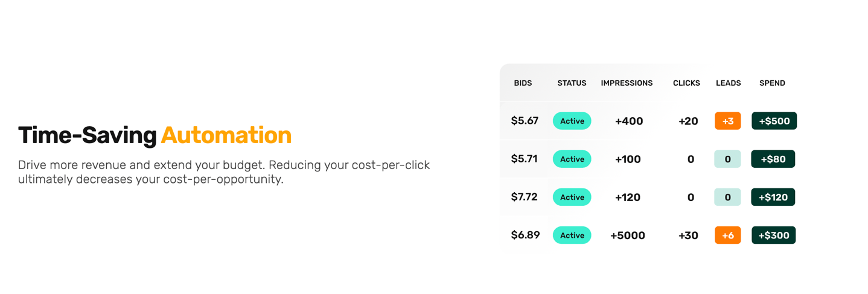Click the orange Automation heading word
The width and height of the screenshot is (868, 294).
click(x=226, y=135)
